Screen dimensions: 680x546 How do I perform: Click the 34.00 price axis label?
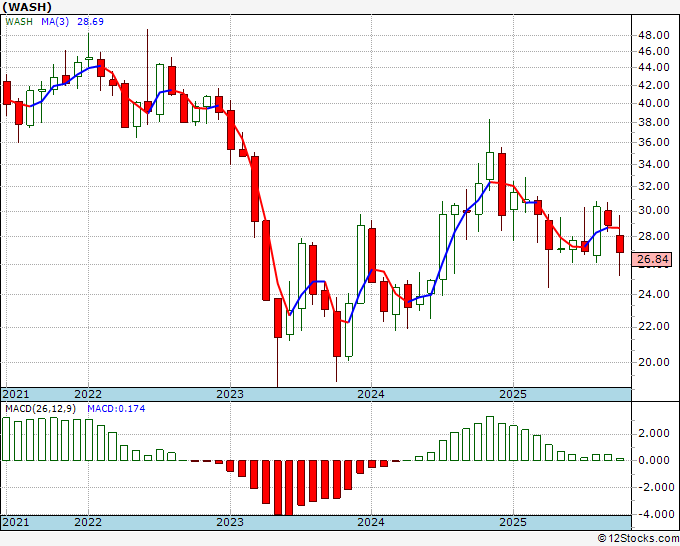click(x=654, y=164)
